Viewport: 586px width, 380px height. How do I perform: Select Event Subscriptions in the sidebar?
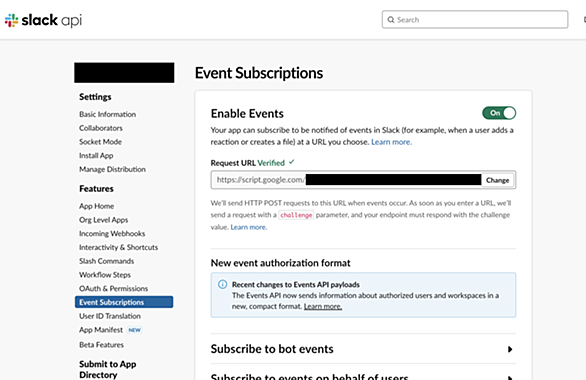(124, 302)
